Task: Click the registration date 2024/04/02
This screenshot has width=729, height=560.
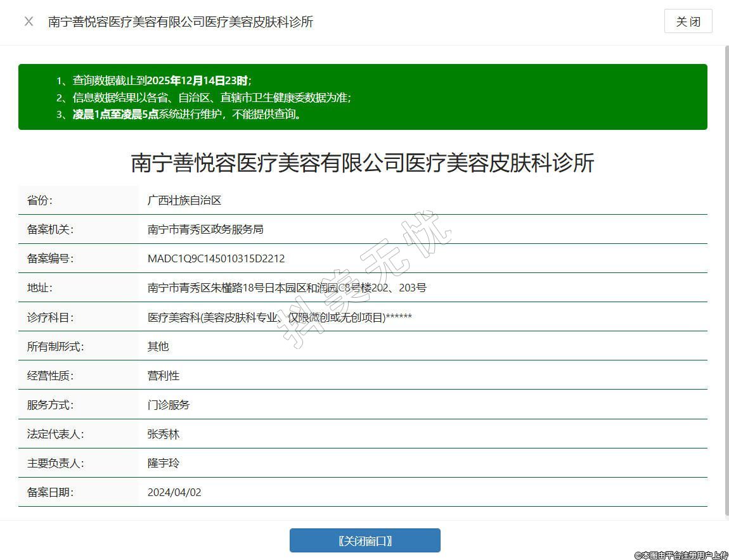Action: (174, 492)
